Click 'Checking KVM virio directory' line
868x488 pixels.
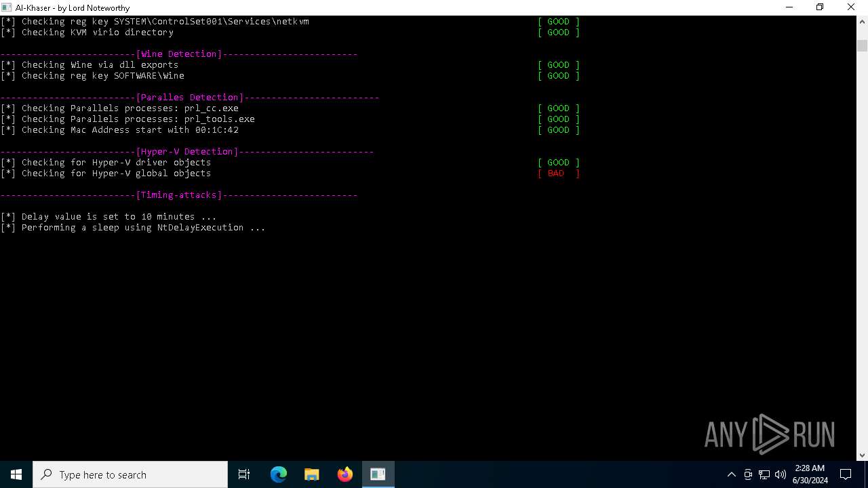87,32
